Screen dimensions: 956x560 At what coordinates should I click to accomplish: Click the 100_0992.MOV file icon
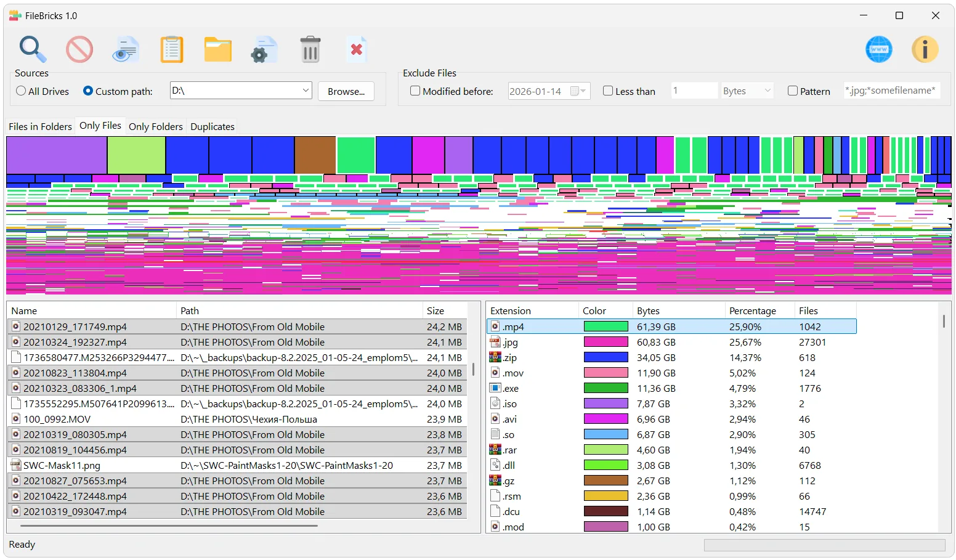coord(16,419)
